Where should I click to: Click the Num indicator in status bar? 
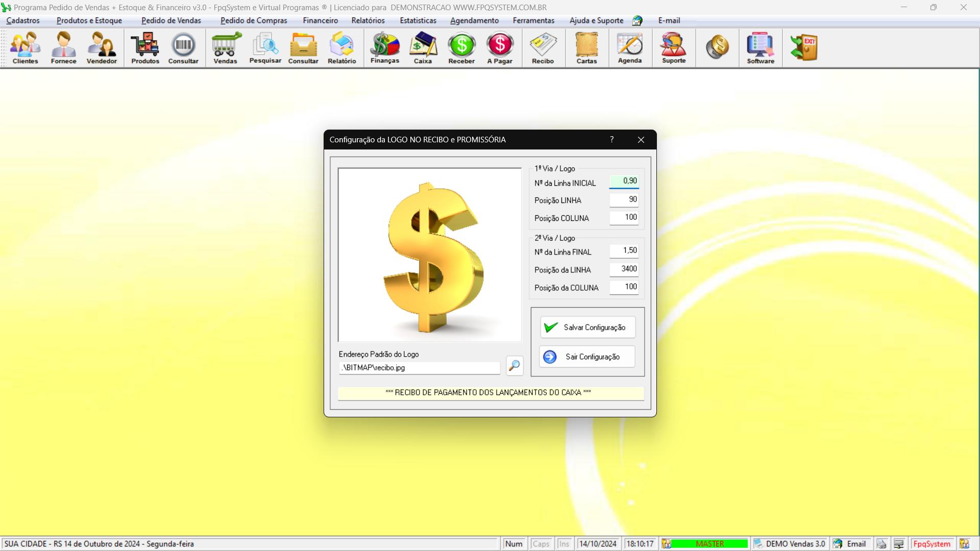513,544
